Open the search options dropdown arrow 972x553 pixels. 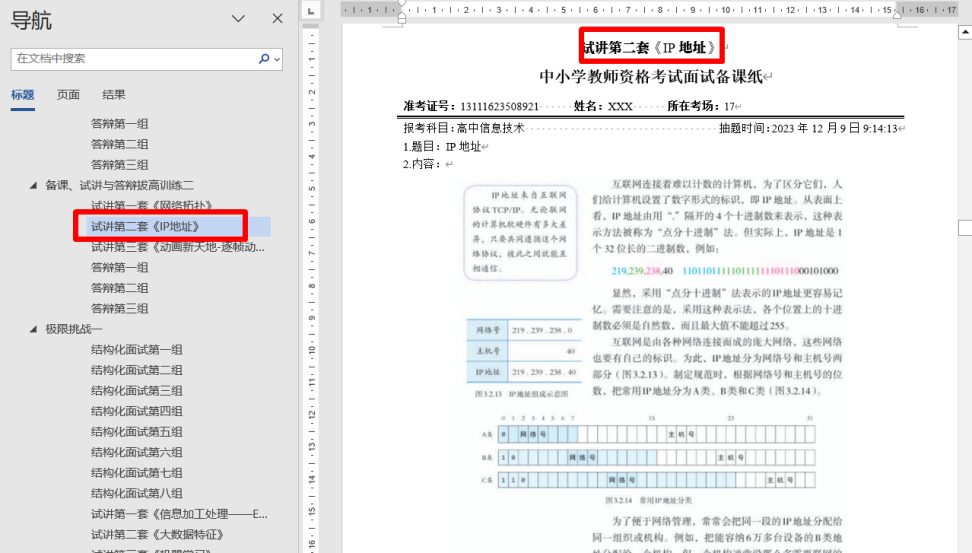click(276, 60)
